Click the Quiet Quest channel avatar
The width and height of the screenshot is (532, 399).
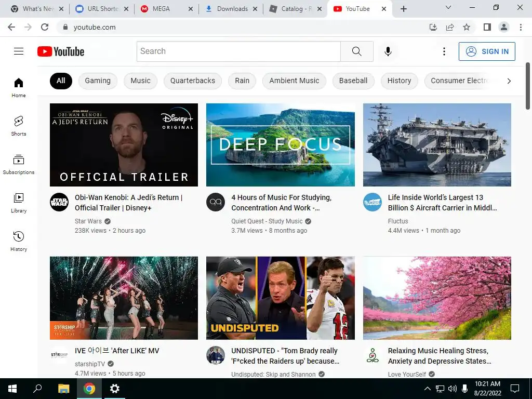click(216, 202)
